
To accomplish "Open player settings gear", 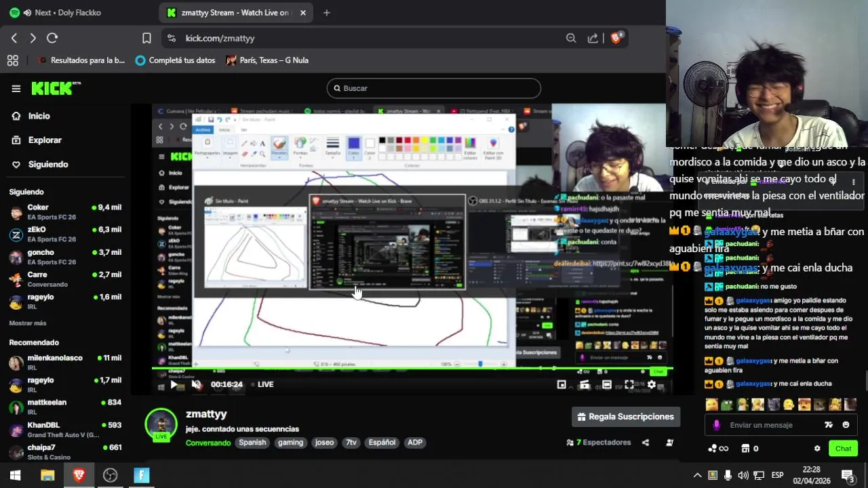I will coord(652,384).
